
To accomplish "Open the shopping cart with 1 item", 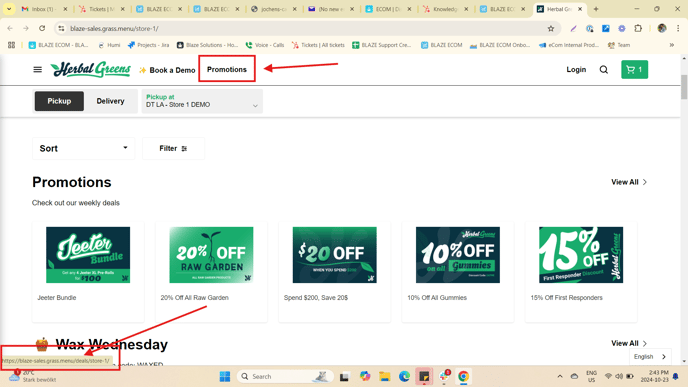I will tap(634, 69).
